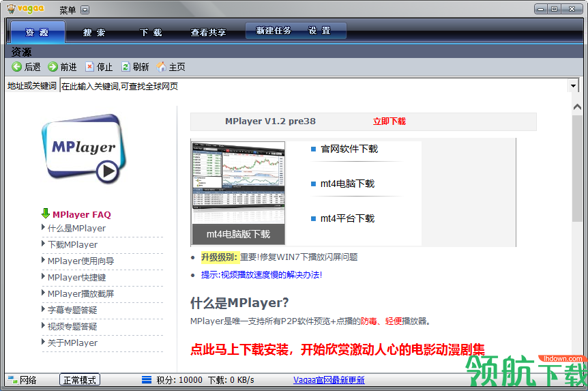Click the red 点此马上下载安装 link
This screenshot has height=391, width=588.
click(337, 349)
